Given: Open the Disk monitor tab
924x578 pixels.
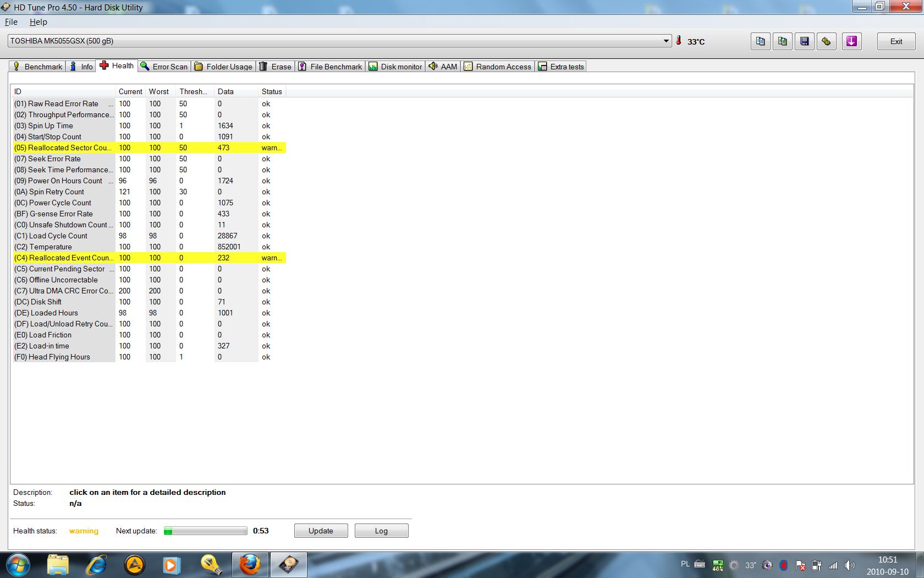Looking at the screenshot, I should (x=395, y=67).
